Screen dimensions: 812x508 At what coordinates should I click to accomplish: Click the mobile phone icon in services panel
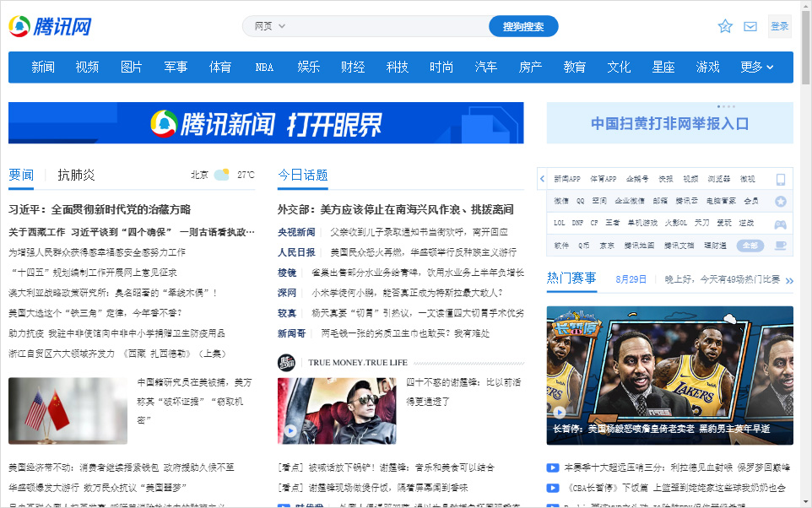[x=781, y=179]
